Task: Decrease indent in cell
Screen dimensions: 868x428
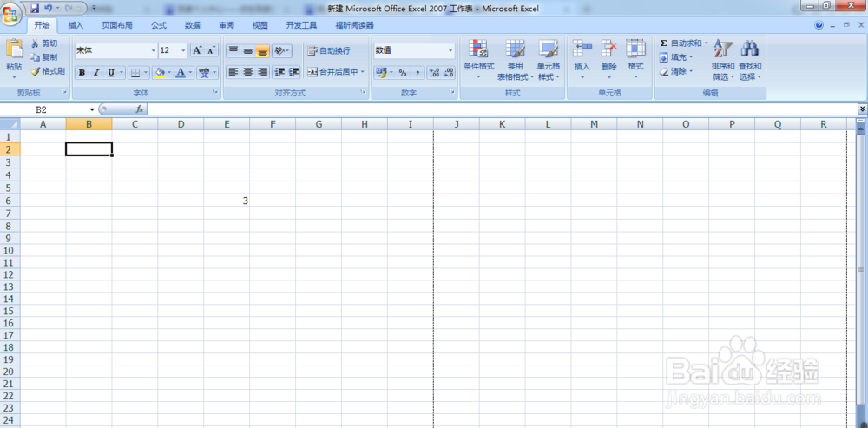Action: (279, 72)
